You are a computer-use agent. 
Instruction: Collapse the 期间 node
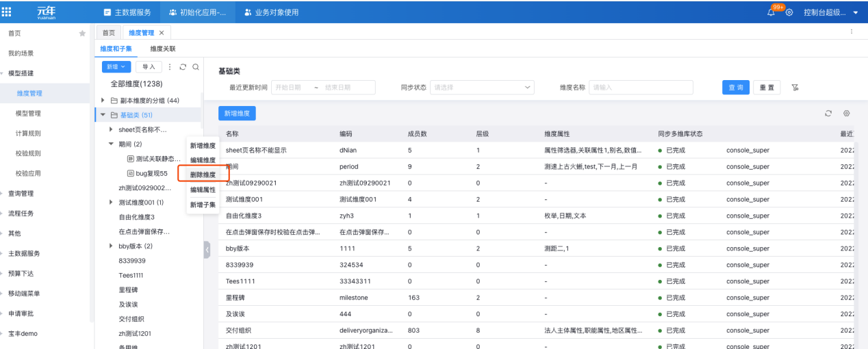112,144
